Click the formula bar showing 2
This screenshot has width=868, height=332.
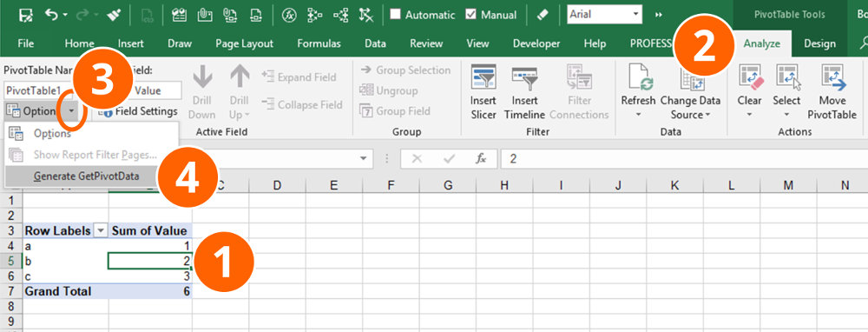coord(684,159)
